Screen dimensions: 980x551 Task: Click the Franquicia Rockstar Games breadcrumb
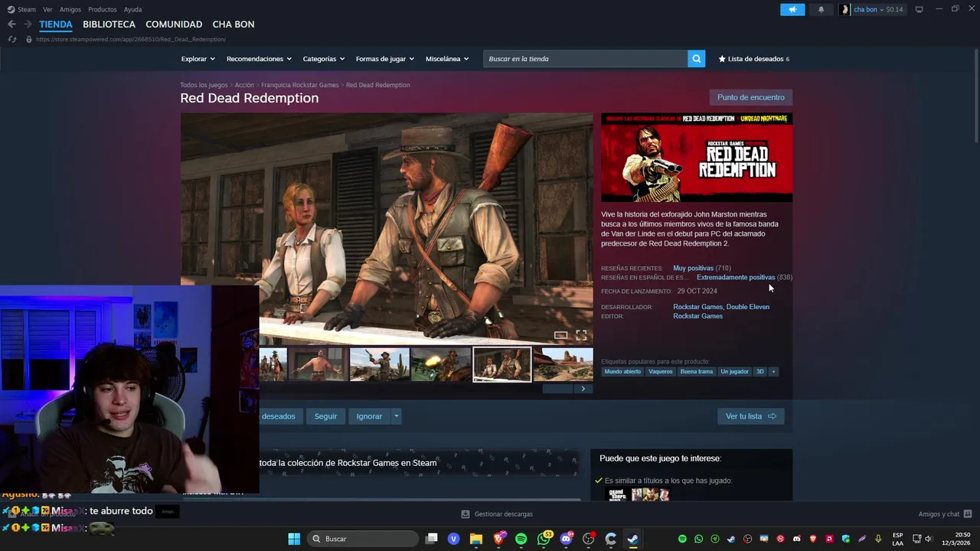click(x=299, y=85)
